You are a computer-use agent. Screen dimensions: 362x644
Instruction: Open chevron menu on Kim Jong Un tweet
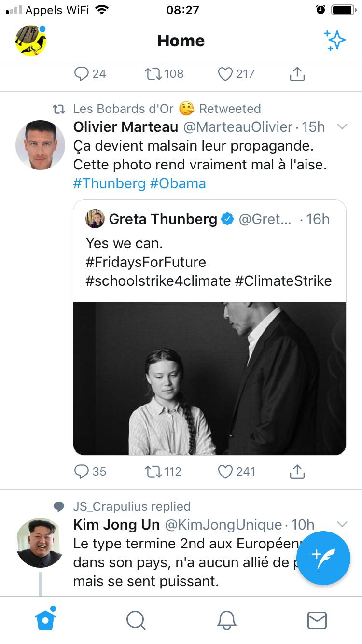click(342, 524)
